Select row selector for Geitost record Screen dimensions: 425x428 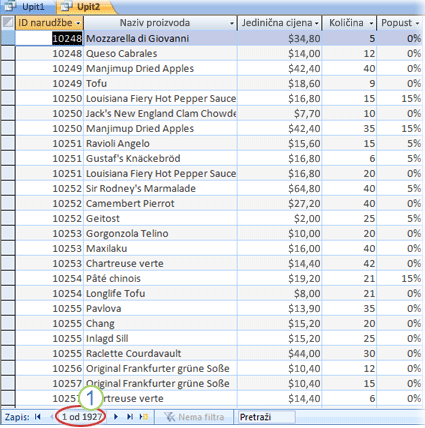[8, 218]
